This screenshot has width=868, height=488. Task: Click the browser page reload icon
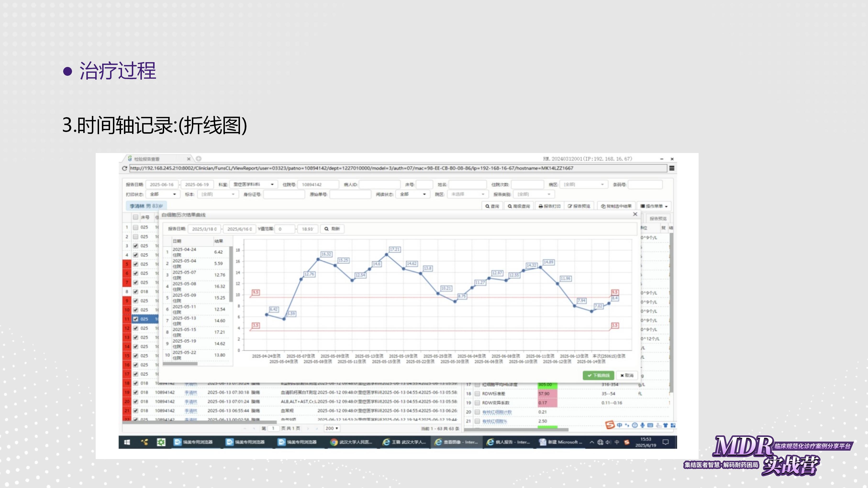pos(125,168)
